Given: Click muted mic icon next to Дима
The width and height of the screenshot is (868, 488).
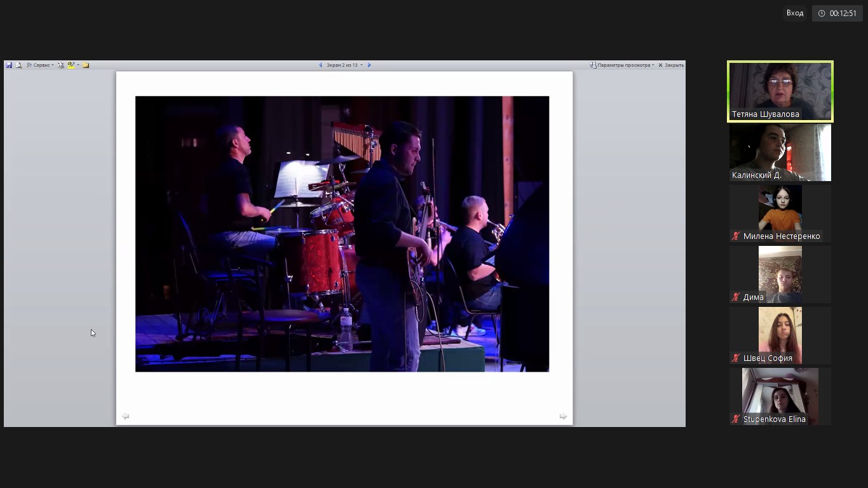Looking at the screenshot, I should [x=736, y=297].
